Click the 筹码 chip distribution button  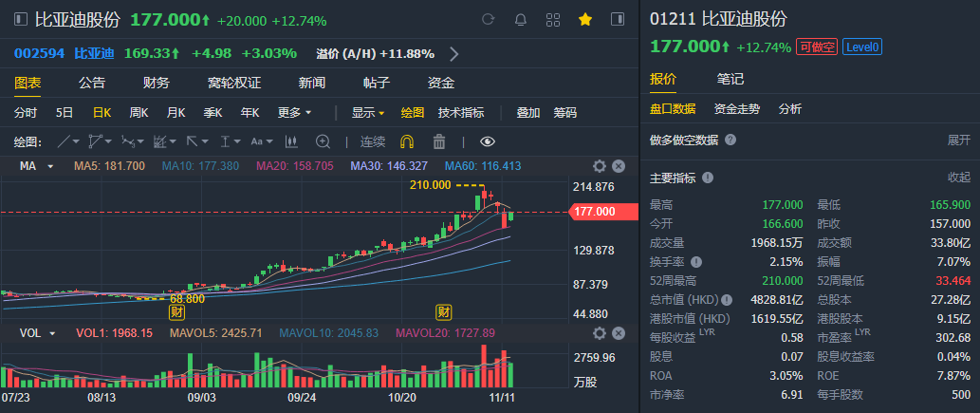pos(565,113)
